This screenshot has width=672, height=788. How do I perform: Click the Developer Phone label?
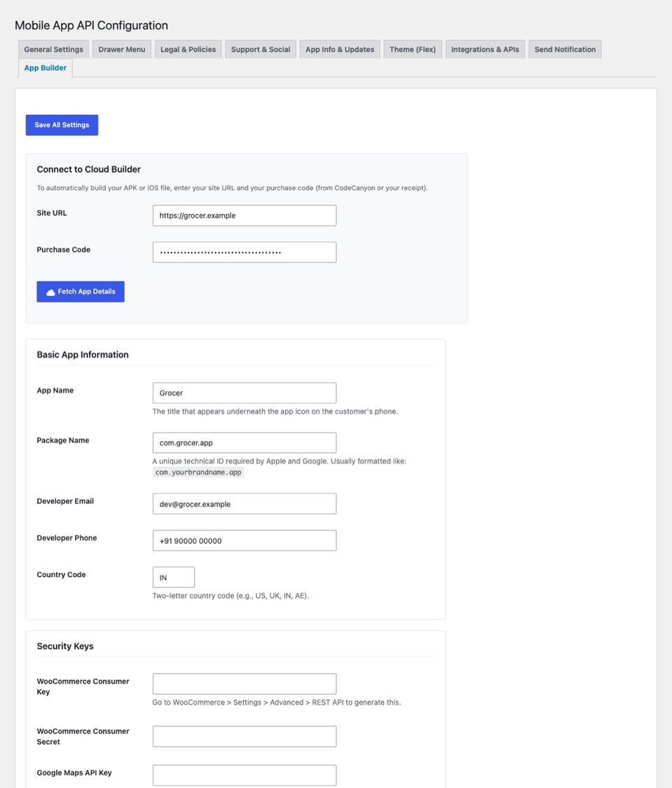[67, 538]
